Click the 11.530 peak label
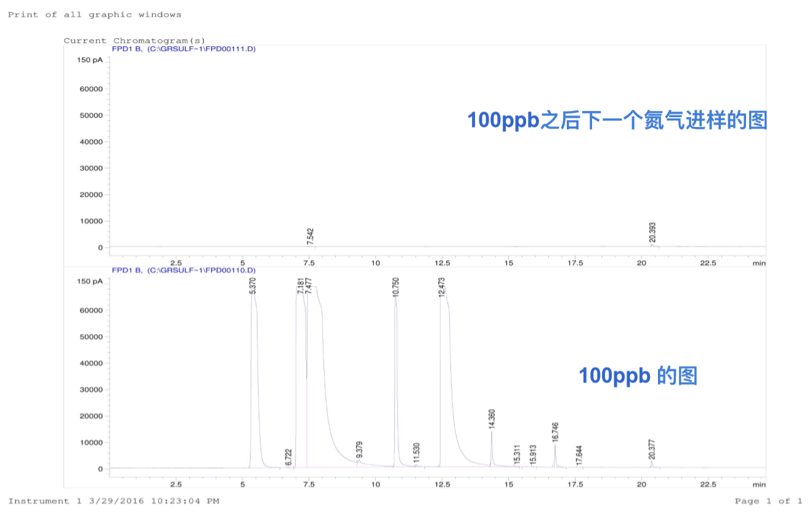The image size is (812, 514). pyautogui.click(x=416, y=453)
